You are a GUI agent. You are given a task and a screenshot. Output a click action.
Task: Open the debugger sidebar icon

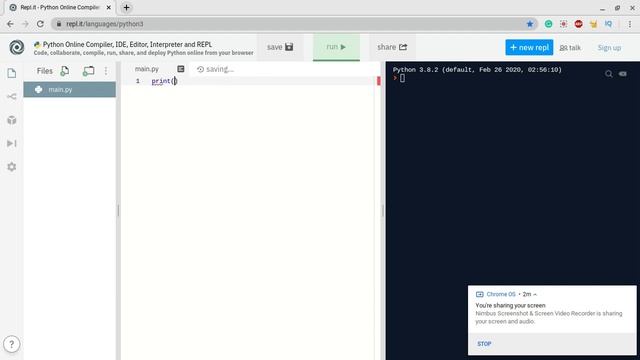[12, 143]
